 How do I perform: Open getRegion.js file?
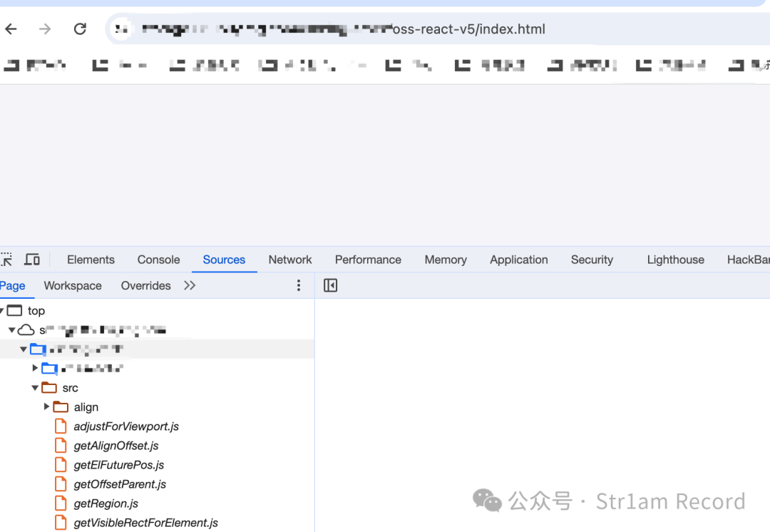(106, 503)
